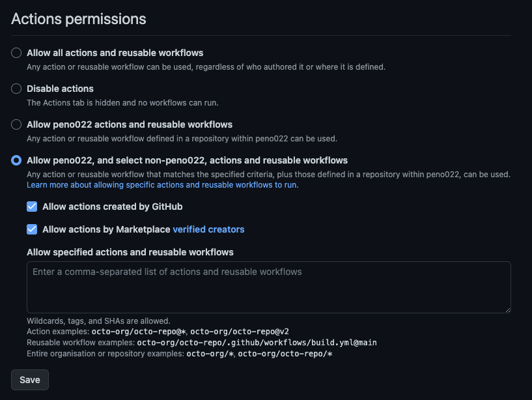The image size is (532, 400).
Task: Toggle the Marketplace verified creators checkbox
Action: 32,229
